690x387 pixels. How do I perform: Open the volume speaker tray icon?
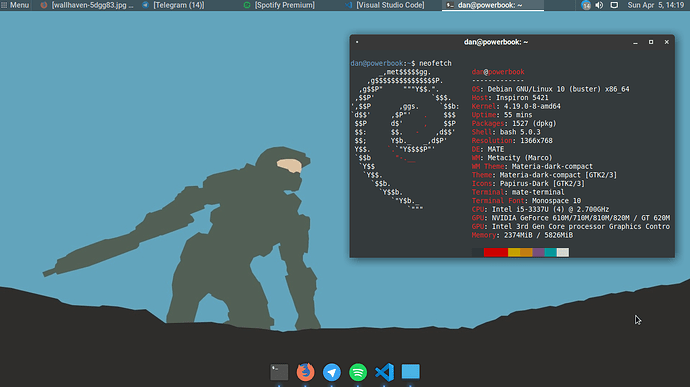[x=599, y=5]
